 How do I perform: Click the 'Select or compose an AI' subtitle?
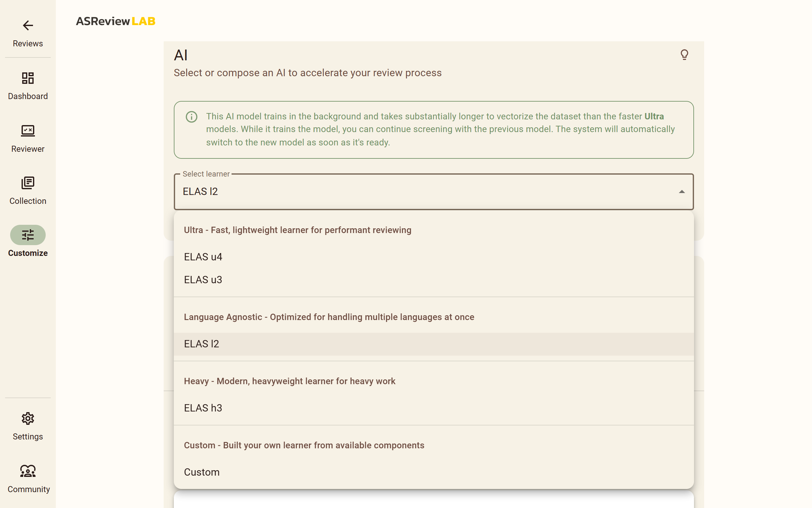point(307,73)
